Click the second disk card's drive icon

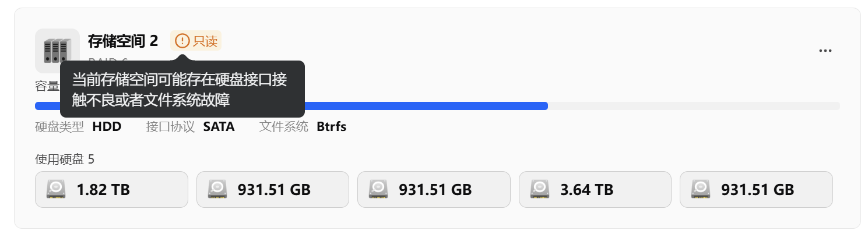click(217, 189)
